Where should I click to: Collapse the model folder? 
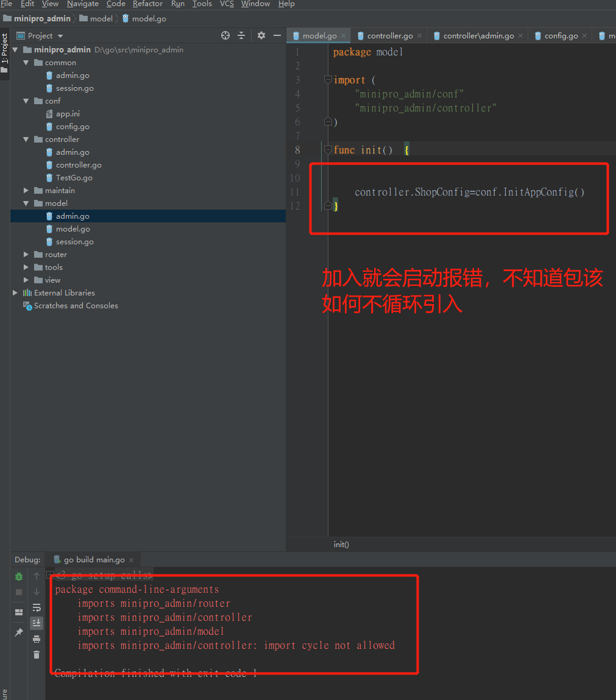point(26,203)
